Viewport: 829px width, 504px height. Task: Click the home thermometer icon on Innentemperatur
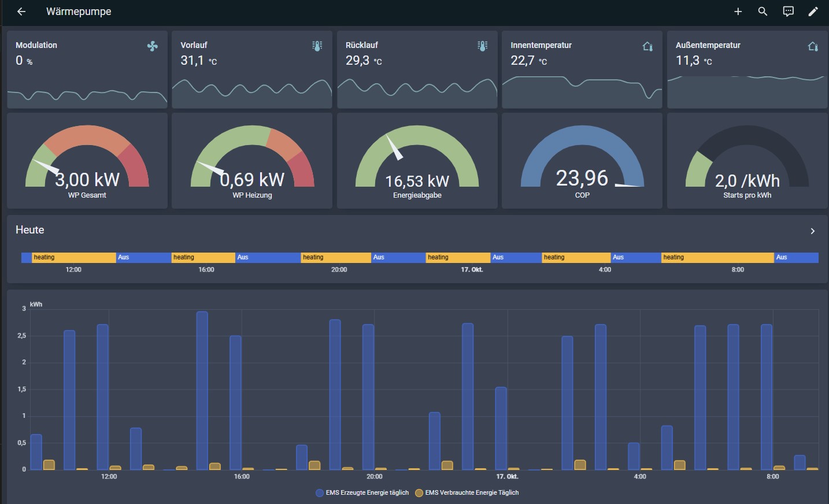click(647, 46)
